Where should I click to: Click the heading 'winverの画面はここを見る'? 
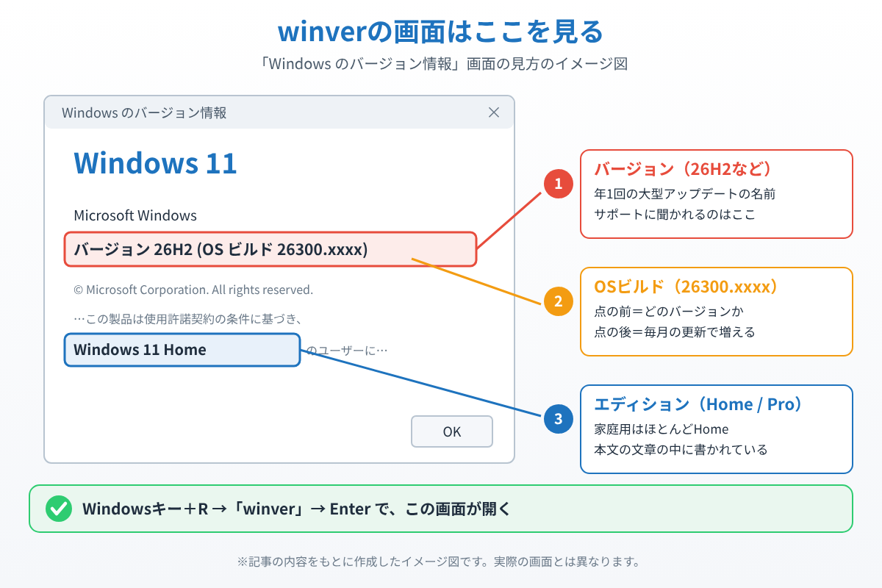pos(441,32)
